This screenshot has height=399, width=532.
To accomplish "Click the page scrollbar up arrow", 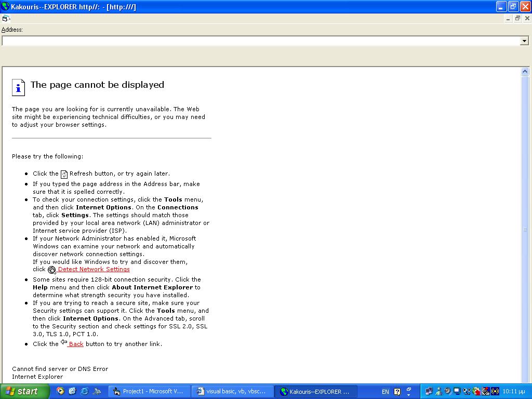I will click(x=525, y=72).
